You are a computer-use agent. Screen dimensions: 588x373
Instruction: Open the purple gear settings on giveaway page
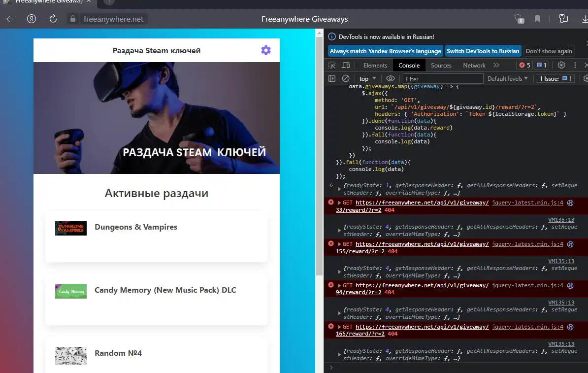click(266, 50)
